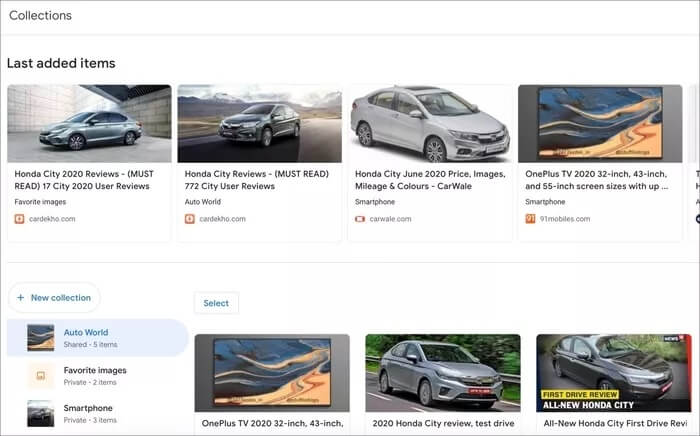The image size is (700, 436).
Task: Open the silver Honda City CarWale thumbnail
Action: (429, 124)
